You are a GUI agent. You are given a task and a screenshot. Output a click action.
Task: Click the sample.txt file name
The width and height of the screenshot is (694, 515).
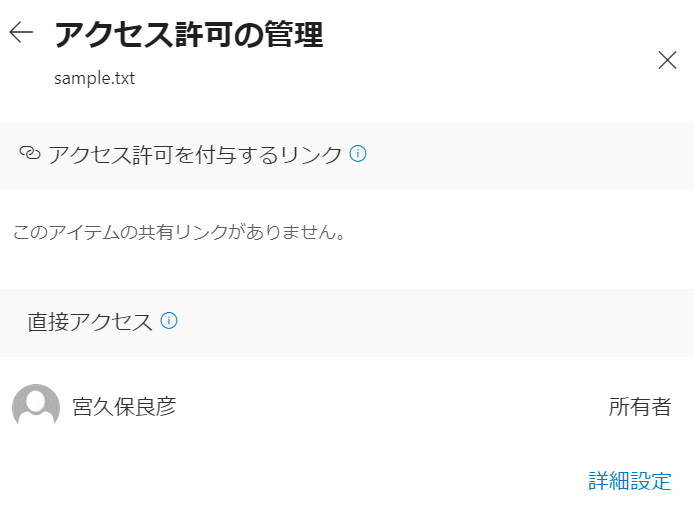[x=94, y=78]
